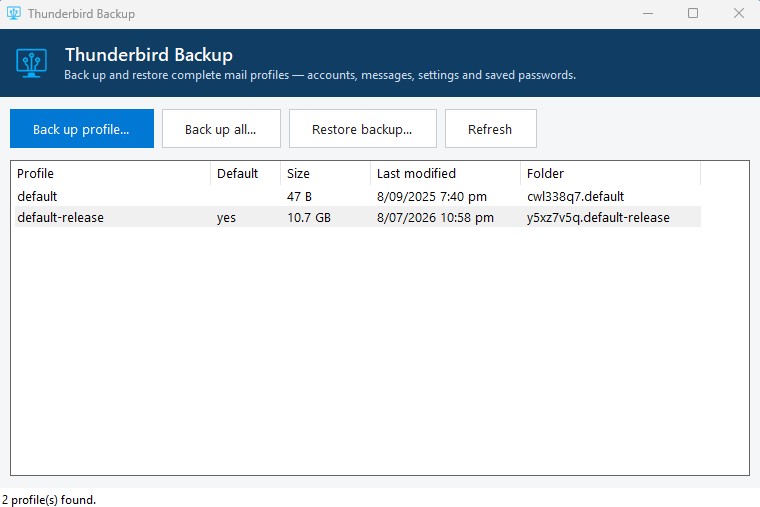
Task: Click the Back up all... button
Action: coord(221,128)
